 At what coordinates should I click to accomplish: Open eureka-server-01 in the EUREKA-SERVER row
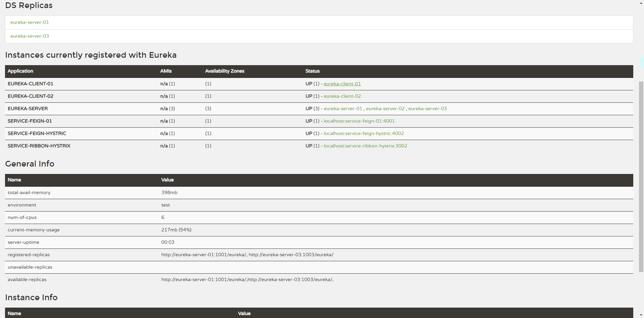point(343,108)
